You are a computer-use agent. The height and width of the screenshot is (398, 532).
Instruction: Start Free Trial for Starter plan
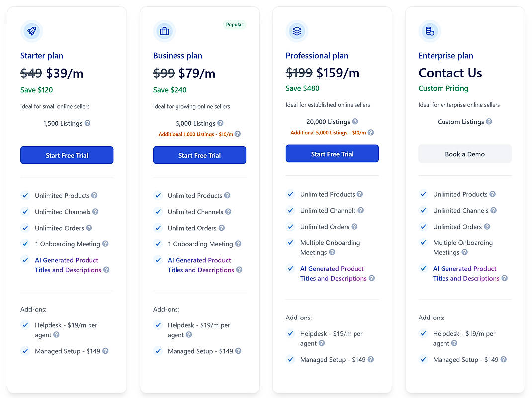point(67,155)
